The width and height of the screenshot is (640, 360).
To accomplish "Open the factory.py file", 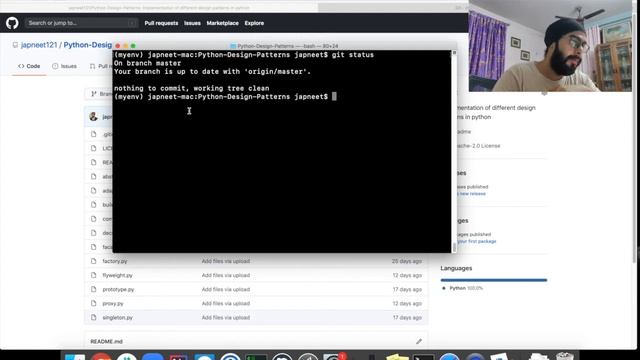I will [x=115, y=261].
